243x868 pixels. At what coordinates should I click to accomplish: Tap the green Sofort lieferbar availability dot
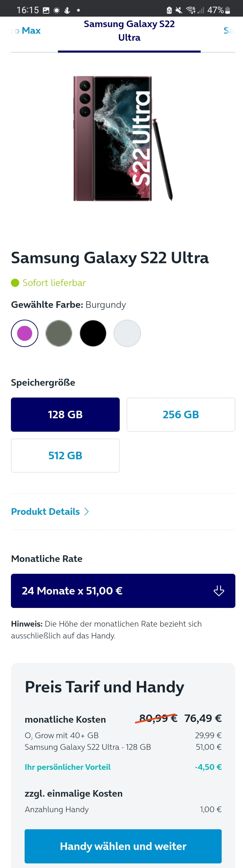click(x=15, y=283)
